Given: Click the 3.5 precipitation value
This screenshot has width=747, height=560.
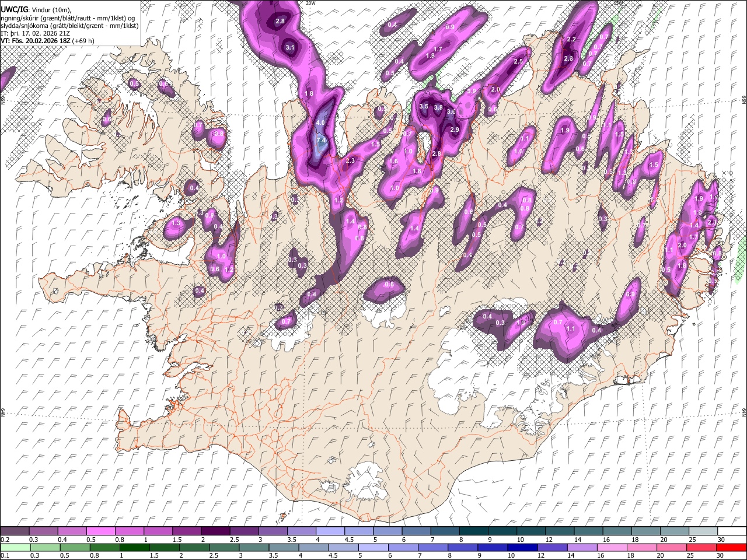Looking at the screenshot, I should [x=424, y=107].
